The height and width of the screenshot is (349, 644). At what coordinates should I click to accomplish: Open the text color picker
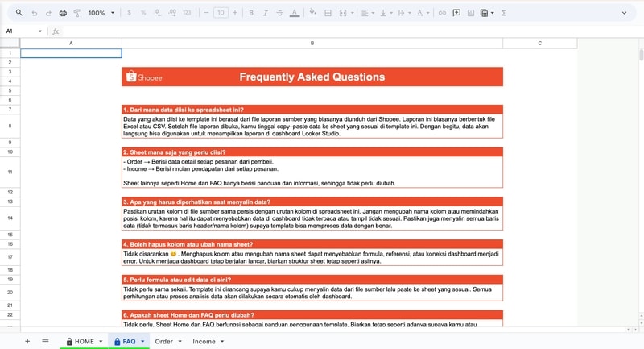[294, 13]
